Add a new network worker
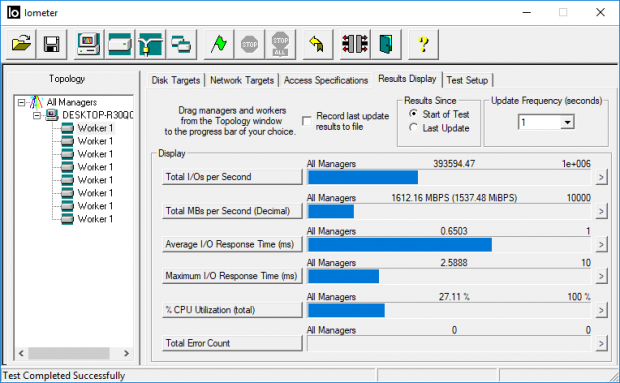 150,44
